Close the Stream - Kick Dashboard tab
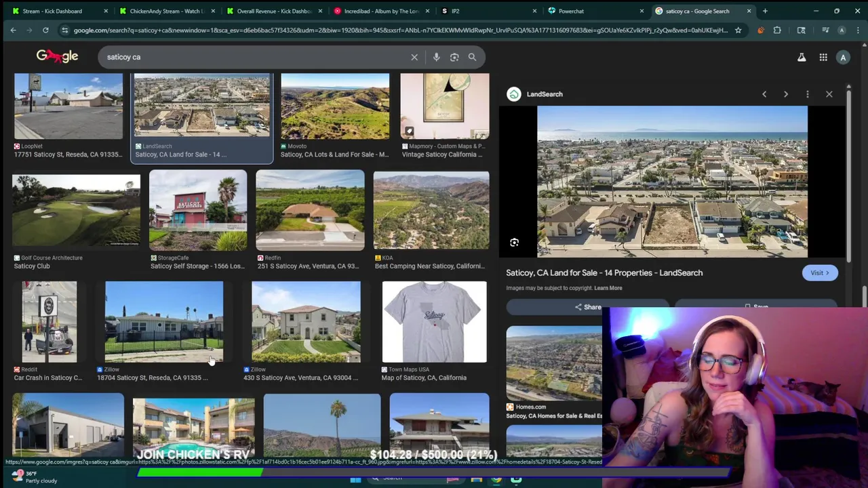 pos(106,11)
